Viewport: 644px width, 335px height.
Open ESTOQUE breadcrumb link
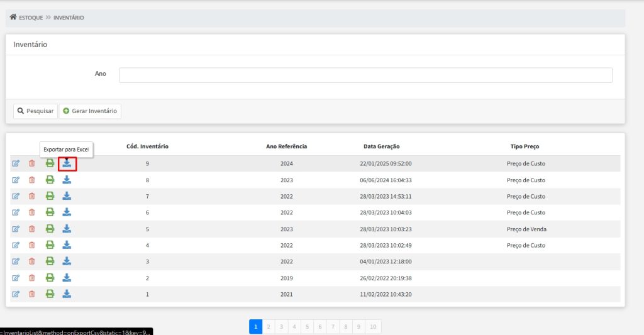tap(31, 18)
